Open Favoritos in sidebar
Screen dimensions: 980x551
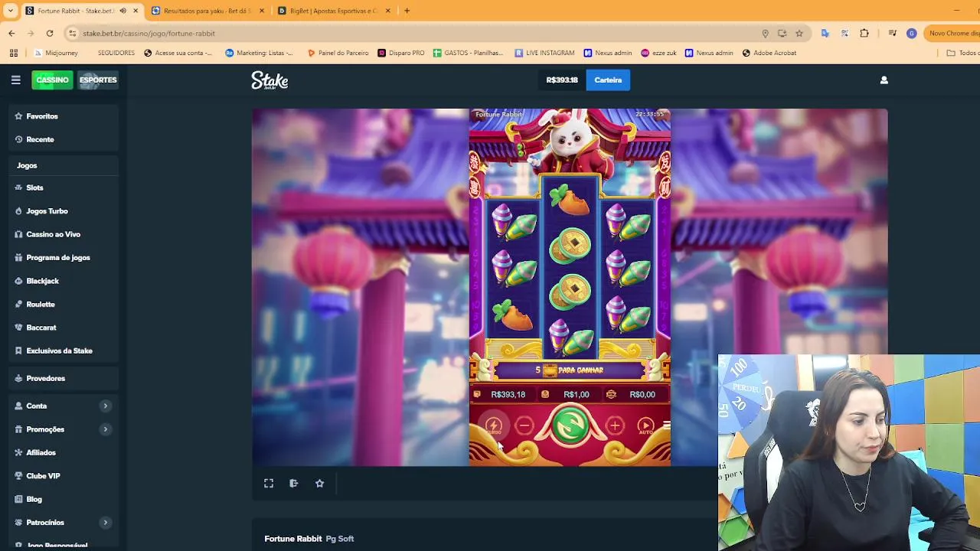pos(64,116)
